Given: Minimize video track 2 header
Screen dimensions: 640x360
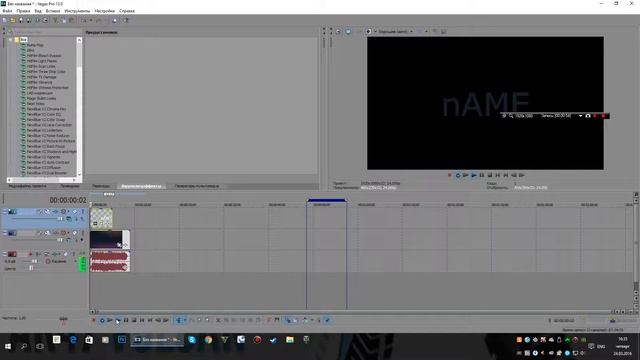Looking at the screenshot, I should 4,231.
